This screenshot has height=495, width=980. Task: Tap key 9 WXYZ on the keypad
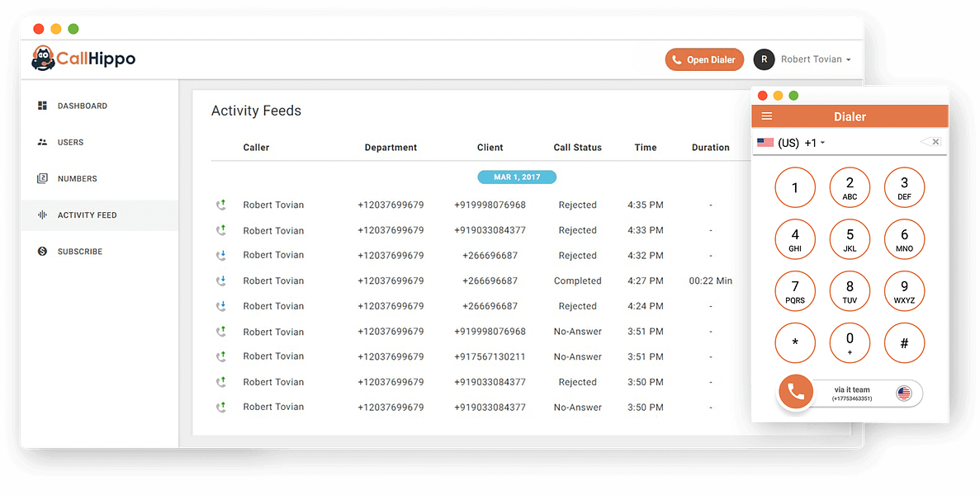(904, 291)
